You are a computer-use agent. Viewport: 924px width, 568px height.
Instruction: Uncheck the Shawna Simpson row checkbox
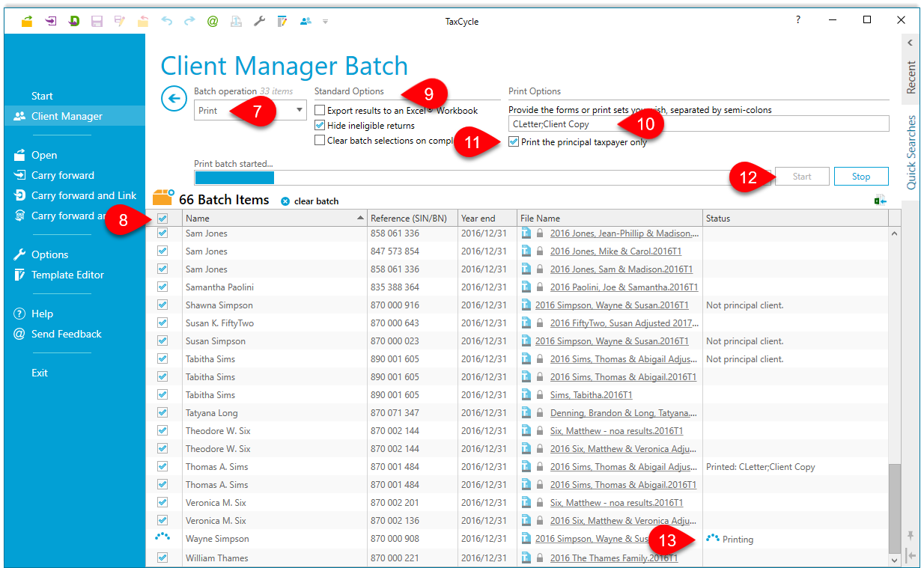162,305
